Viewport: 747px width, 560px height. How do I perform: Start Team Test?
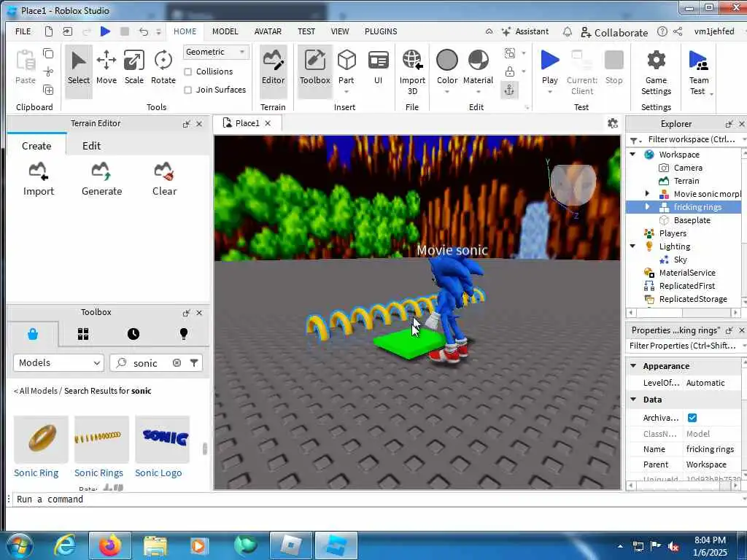(x=698, y=71)
